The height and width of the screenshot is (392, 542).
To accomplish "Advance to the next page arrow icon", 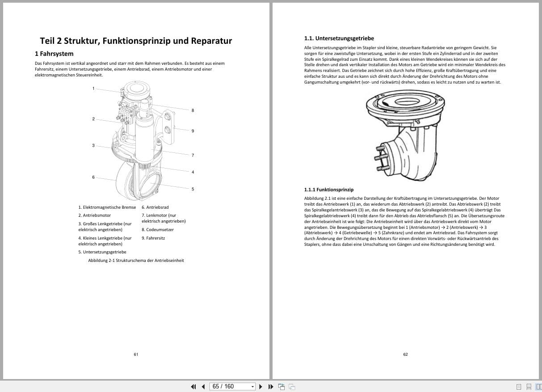I will [x=260, y=386].
